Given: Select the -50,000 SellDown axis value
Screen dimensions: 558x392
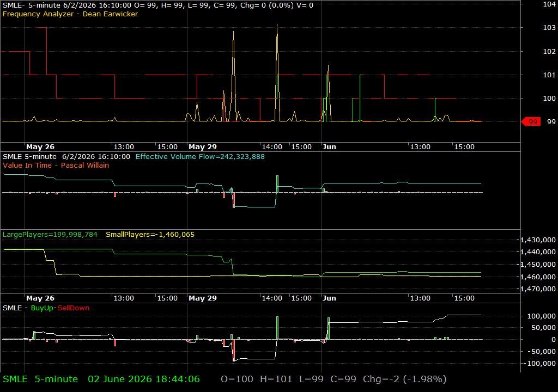Looking at the screenshot, I should [542, 352].
